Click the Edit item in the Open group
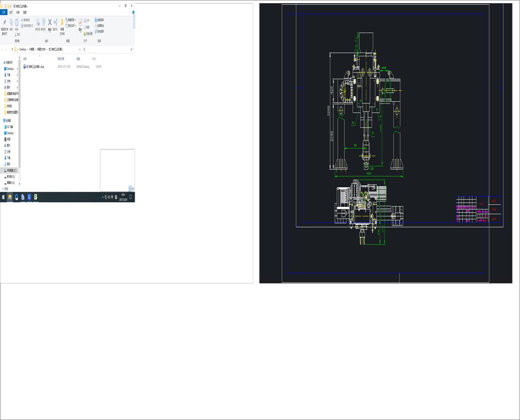 tap(87, 27)
